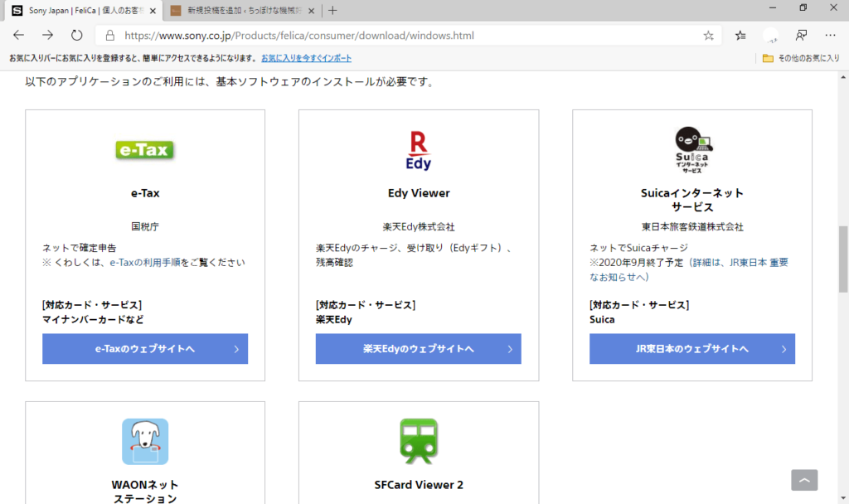Open the JR東日本のウェブサイトへ button
The width and height of the screenshot is (849, 504).
click(x=692, y=349)
